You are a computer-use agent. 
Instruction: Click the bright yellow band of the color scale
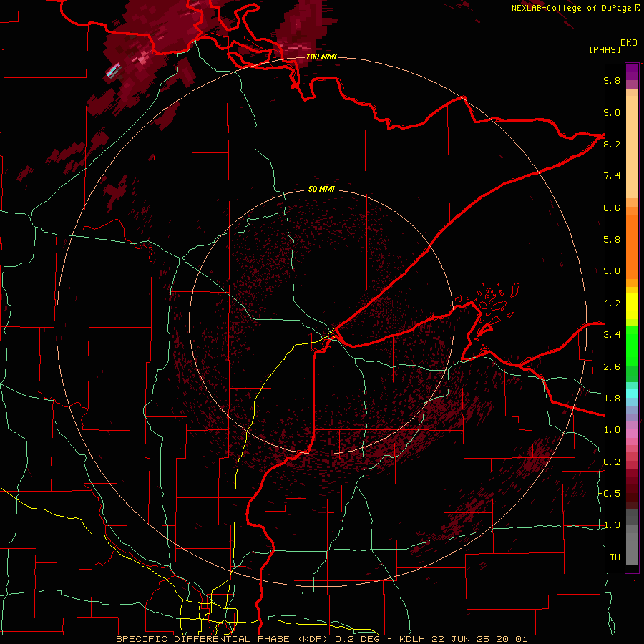[x=632, y=306]
